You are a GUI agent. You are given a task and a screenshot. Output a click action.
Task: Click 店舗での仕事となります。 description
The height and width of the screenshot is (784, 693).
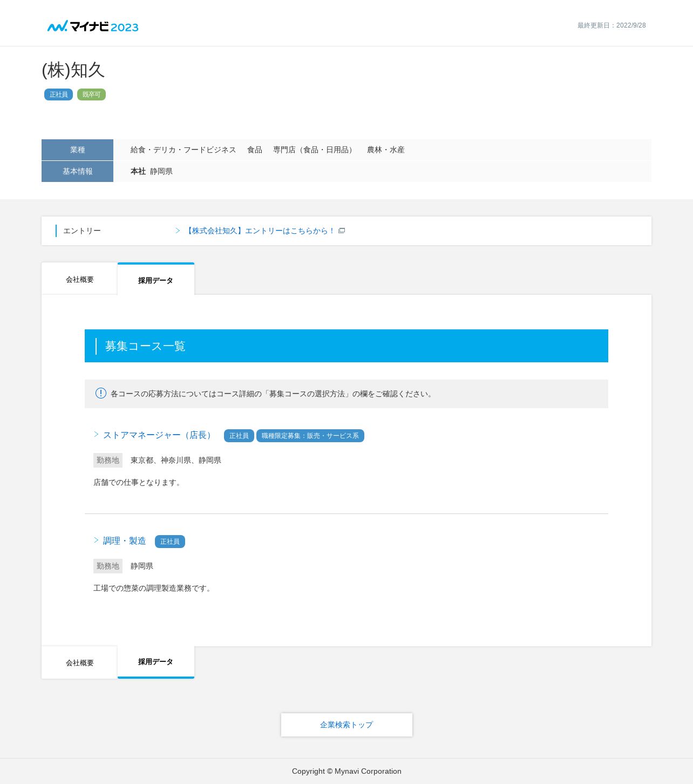[139, 482]
